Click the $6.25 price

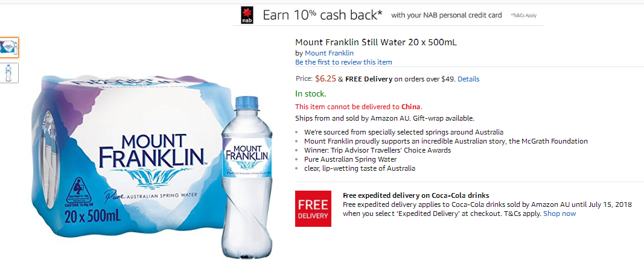pos(325,79)
